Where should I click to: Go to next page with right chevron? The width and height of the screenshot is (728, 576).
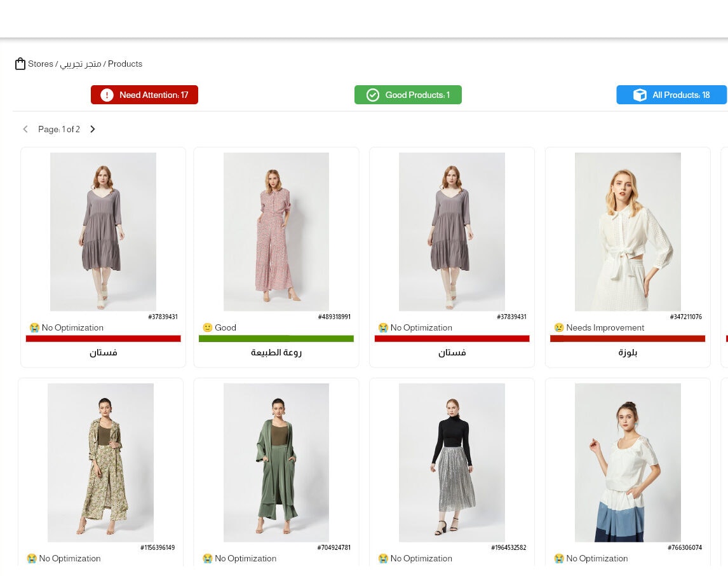pyautogui.click(x=92, y=129)
